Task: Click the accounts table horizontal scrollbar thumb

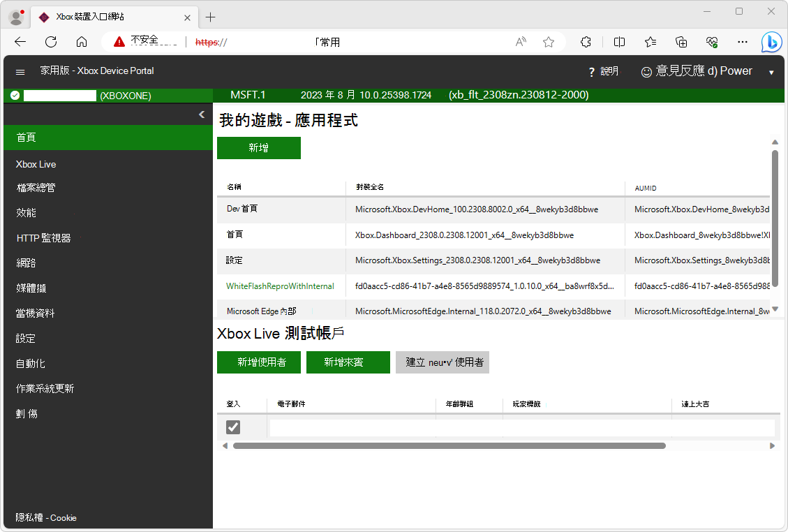Action: point(449,445)
